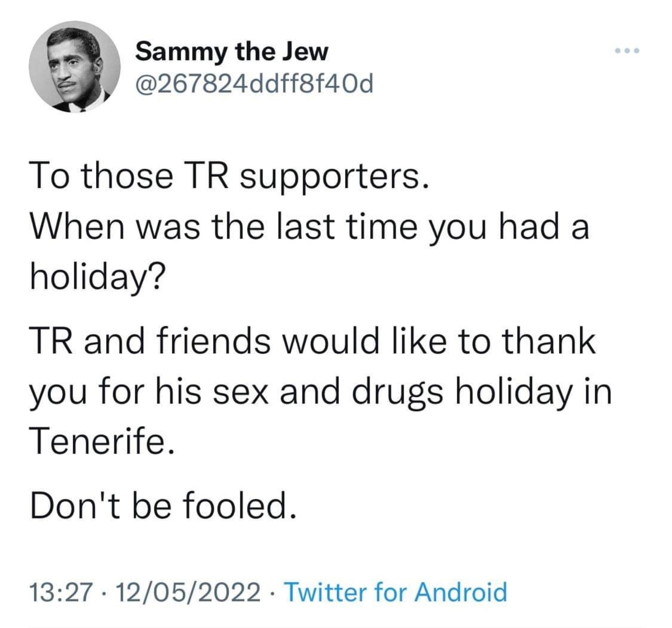Image resolution: width=672 pixels, height=628 pixels.
Task: Click the dark divider line at the bottom
Action: (336, 625)
